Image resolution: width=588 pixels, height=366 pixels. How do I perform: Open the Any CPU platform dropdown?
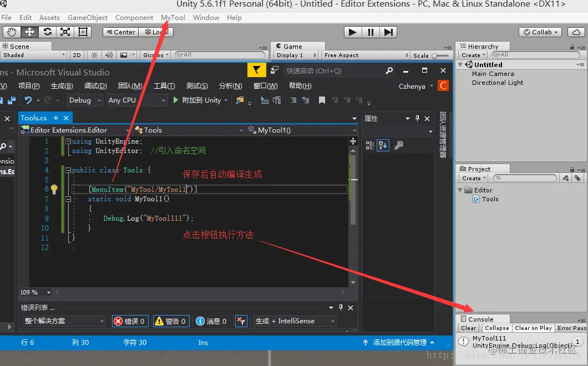click(136, 100)
